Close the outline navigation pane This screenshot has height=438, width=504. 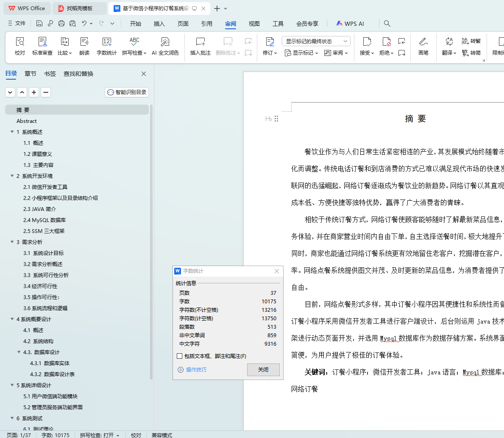[144, 74]
